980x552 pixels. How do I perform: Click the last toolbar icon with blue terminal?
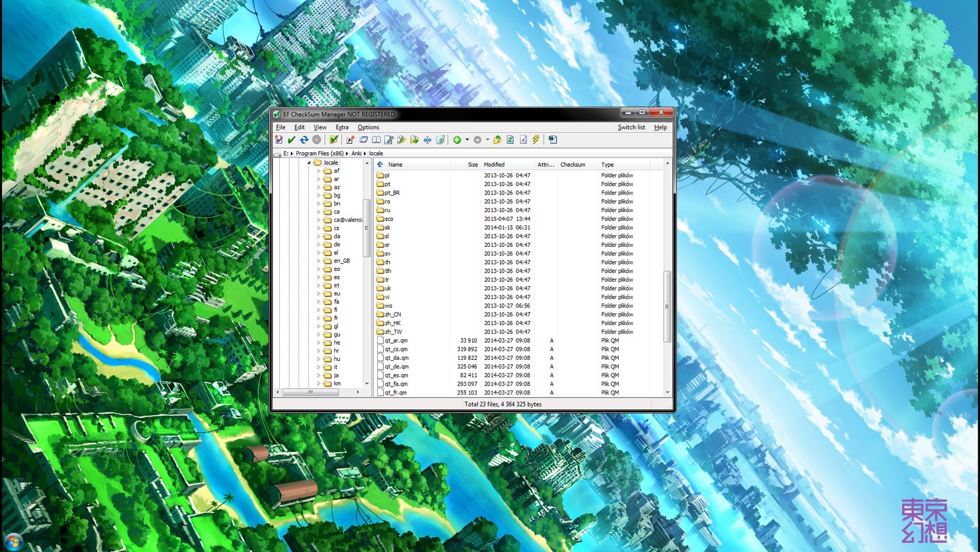(x=553, y=140)
